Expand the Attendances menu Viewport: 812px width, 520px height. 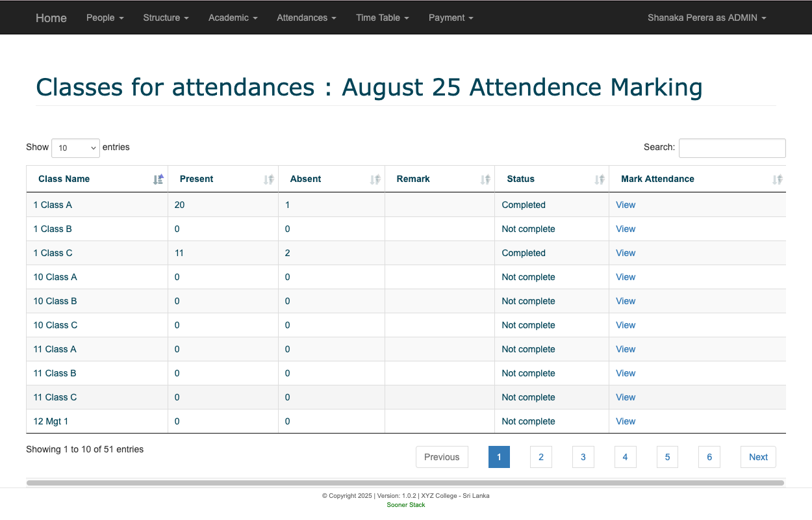click(x=306, y=18)
